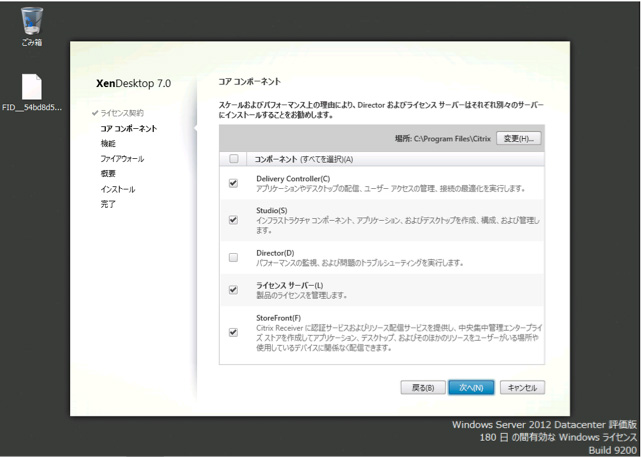Click the XenDesktop 7.0 title
Image resolution: width=641 pixels, height=457 pixels.
click(x=133, y=83)
